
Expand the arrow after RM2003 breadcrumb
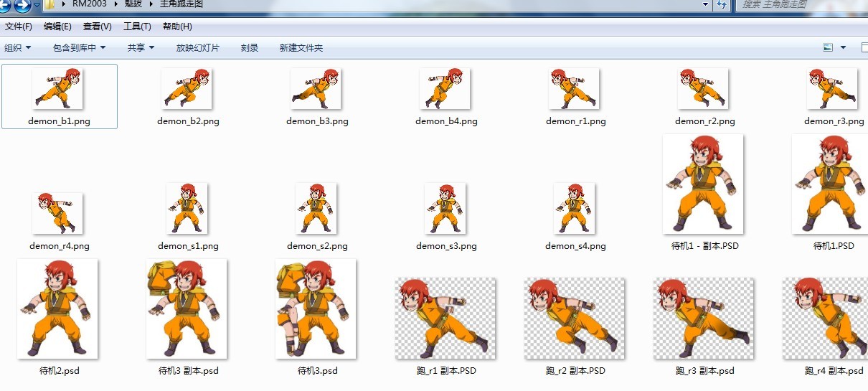[x=115, y=4]
